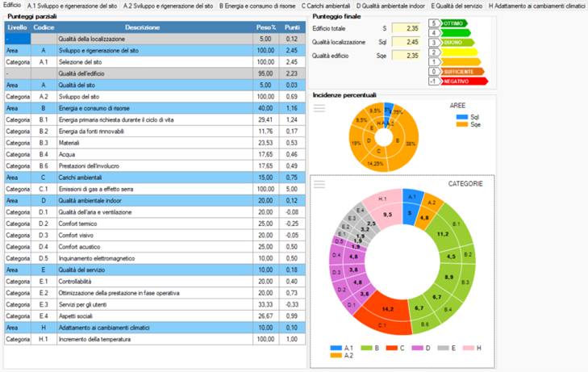This screenshot has width=588, height=372.
Task: Select the 'Materiali' row
Action: (x=155, y=143)
